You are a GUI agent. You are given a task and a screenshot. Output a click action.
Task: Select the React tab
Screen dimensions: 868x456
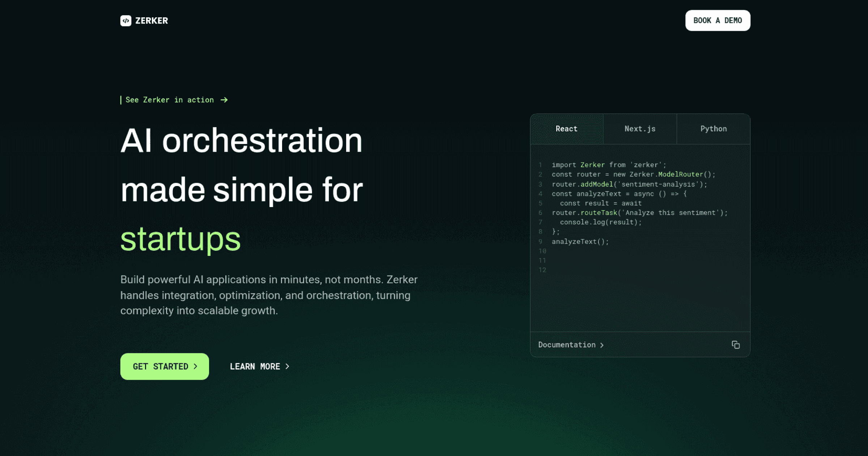pyautogui.click(x=566, y=129)
